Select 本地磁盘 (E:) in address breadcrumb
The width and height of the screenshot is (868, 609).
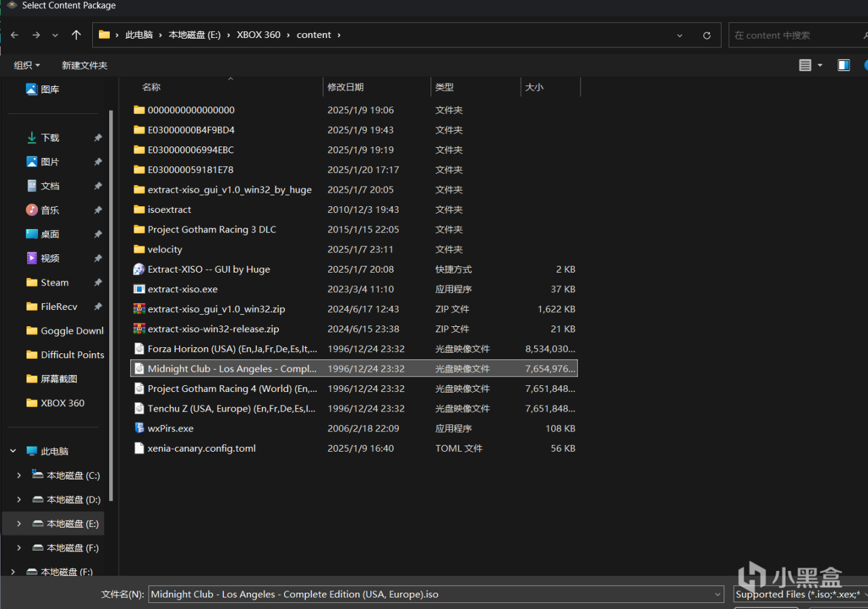[195, 35]
